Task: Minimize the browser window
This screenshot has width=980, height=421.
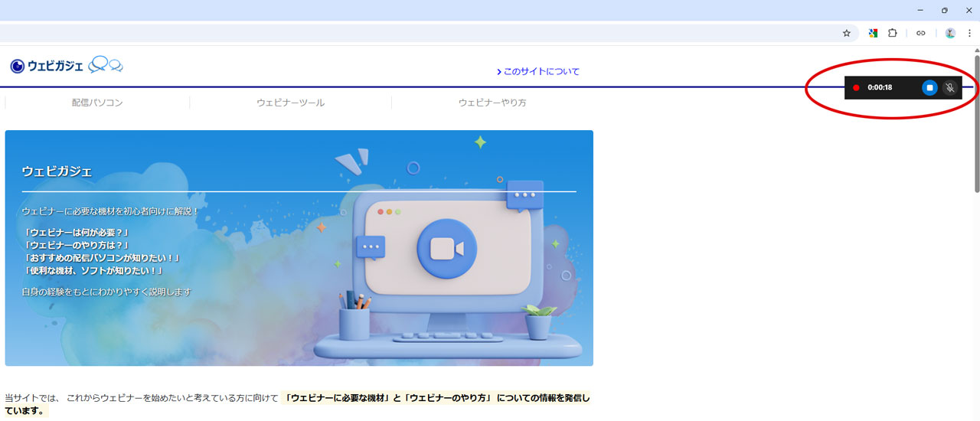Action: point(920,10)
